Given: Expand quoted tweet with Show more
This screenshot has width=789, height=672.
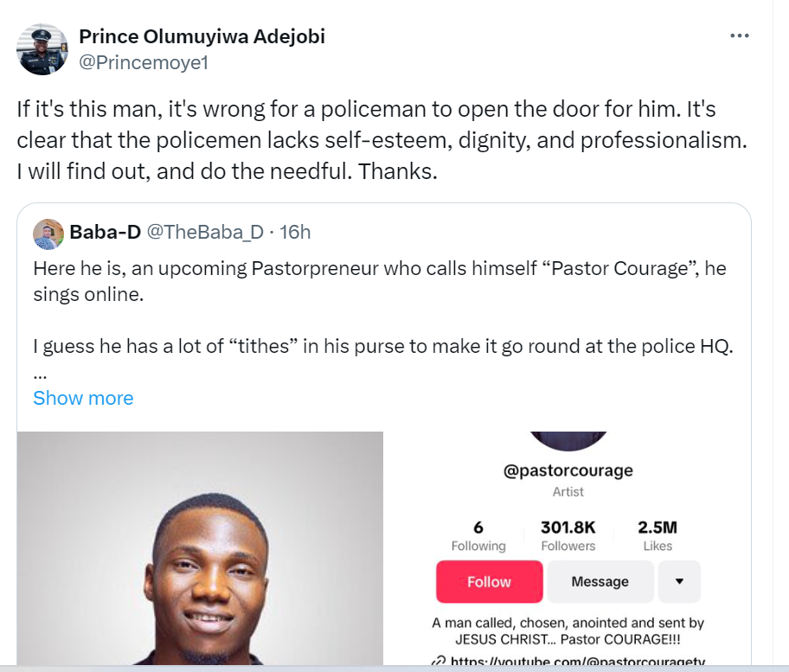Looking at the screenshot, I should pyautogui.click(x=83, y=398).
